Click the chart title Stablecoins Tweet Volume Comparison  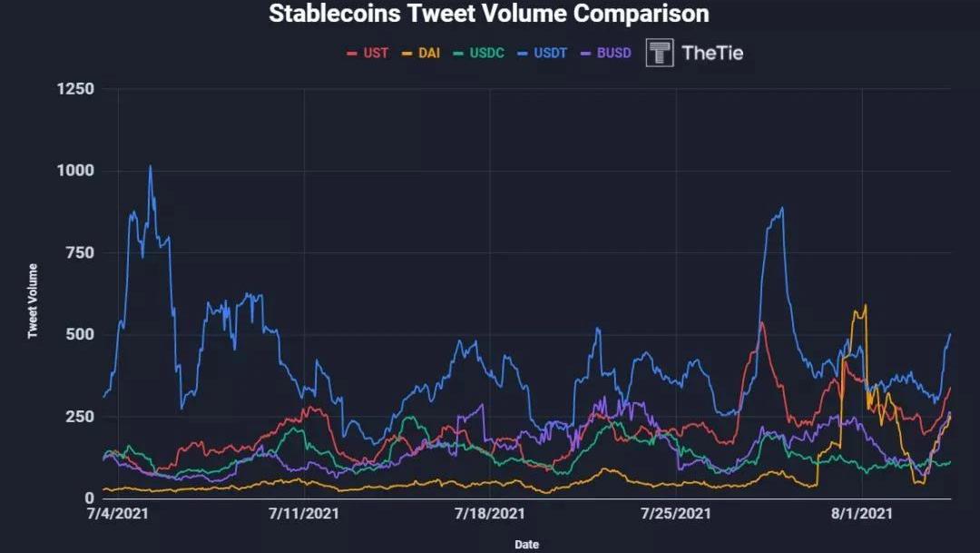pyautogui.click(x=489, y=13)
